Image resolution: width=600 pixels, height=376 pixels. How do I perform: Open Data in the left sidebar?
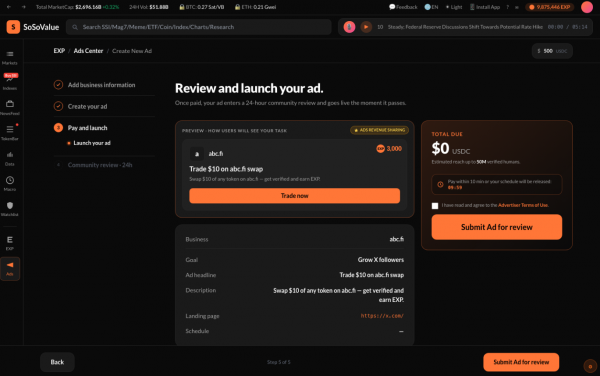10,158
